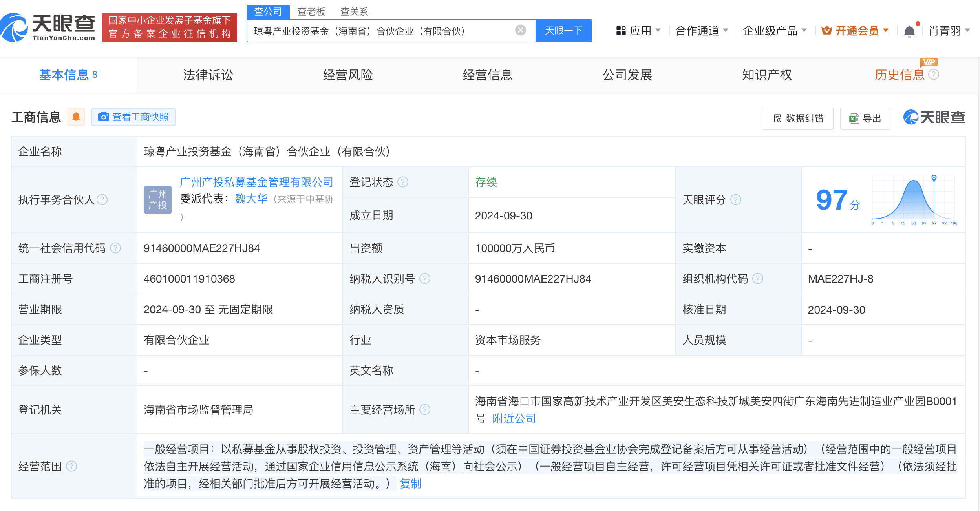980x511 pixels.
Task: Clear the search box with X icon
Action: [521, 30]
